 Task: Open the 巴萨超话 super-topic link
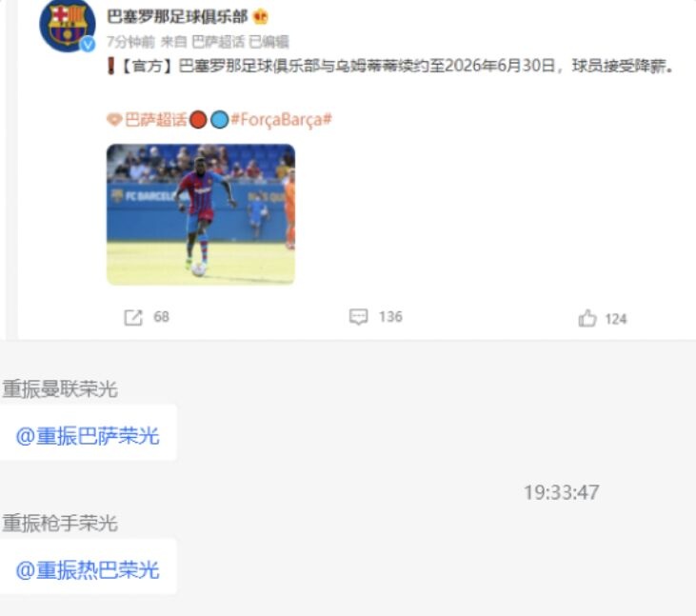pos(156,120)
